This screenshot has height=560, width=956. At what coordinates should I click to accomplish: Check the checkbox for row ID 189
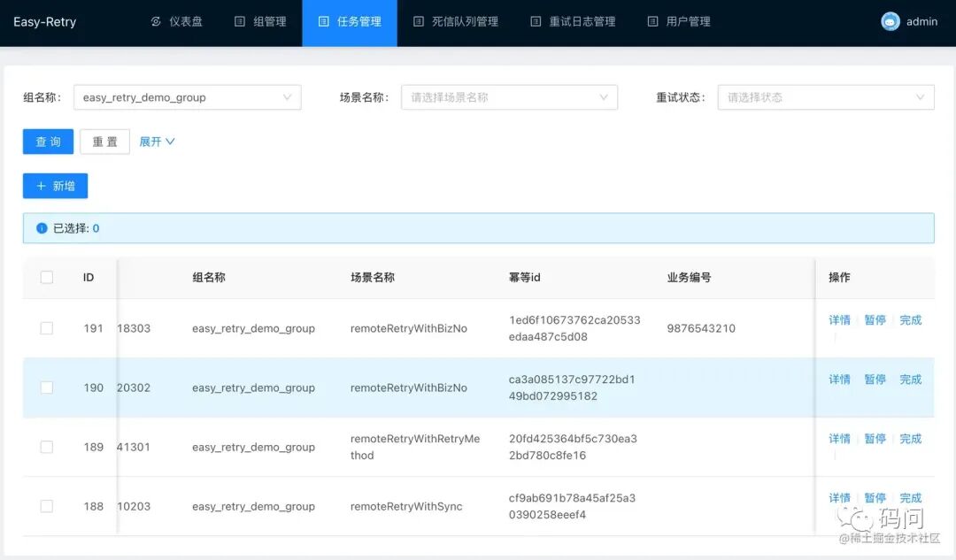tap(46, 447)
